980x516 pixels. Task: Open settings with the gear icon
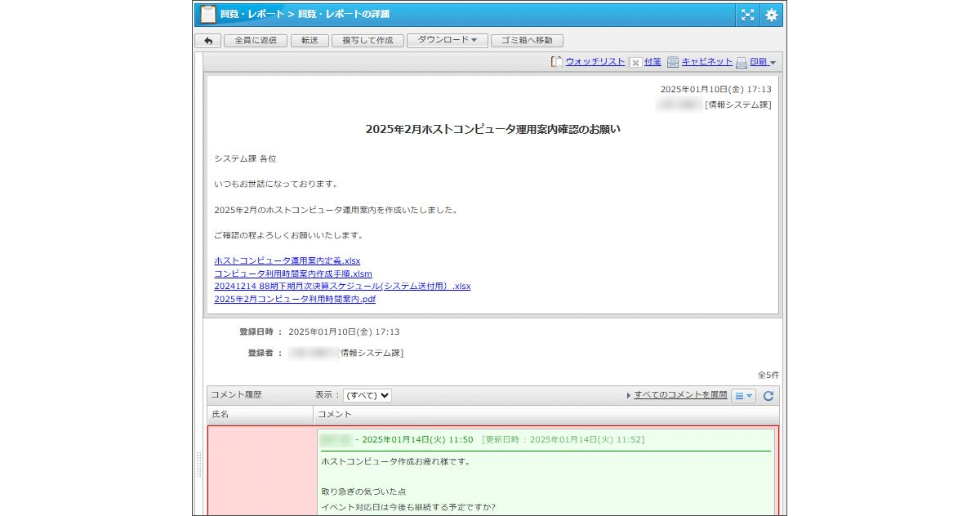click(771, 15)
